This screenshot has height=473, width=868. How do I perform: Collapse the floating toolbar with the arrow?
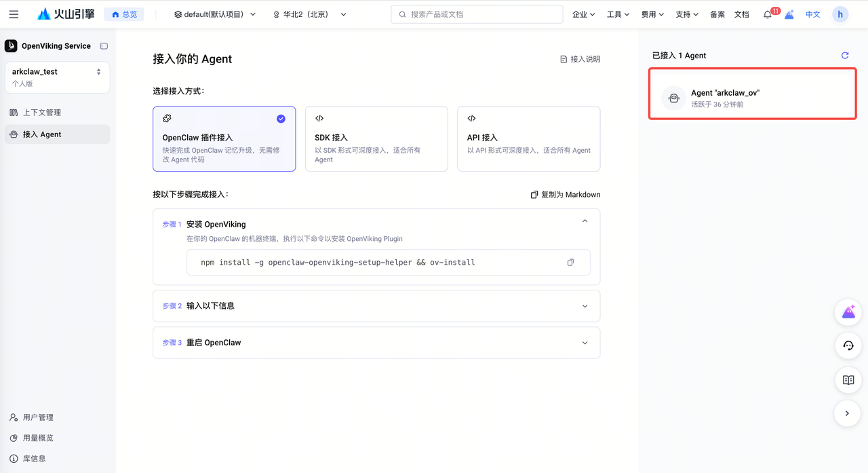coord(848,413)
